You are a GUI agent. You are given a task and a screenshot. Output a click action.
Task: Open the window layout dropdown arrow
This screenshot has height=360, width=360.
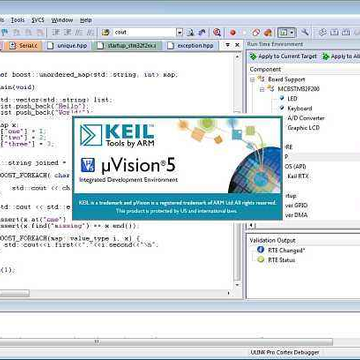click(292, 32)
